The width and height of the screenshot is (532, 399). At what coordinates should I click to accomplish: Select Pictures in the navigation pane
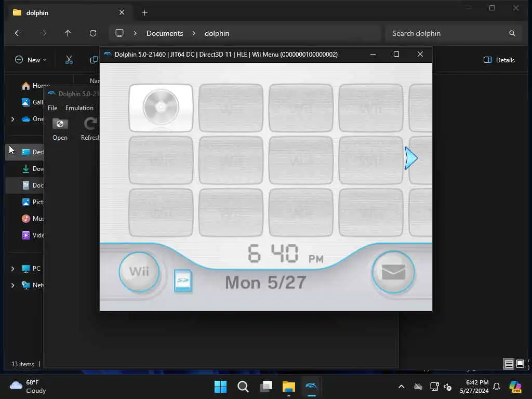[x=32, y=202]
